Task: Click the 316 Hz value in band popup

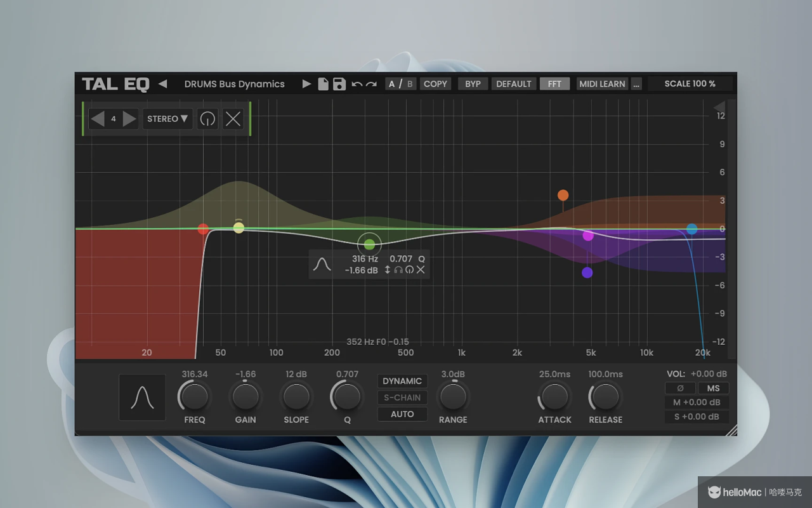Action: (365, 258)
